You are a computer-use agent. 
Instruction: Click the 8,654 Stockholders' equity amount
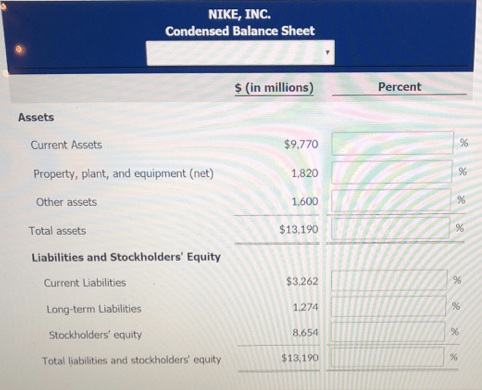pos(305,333)
